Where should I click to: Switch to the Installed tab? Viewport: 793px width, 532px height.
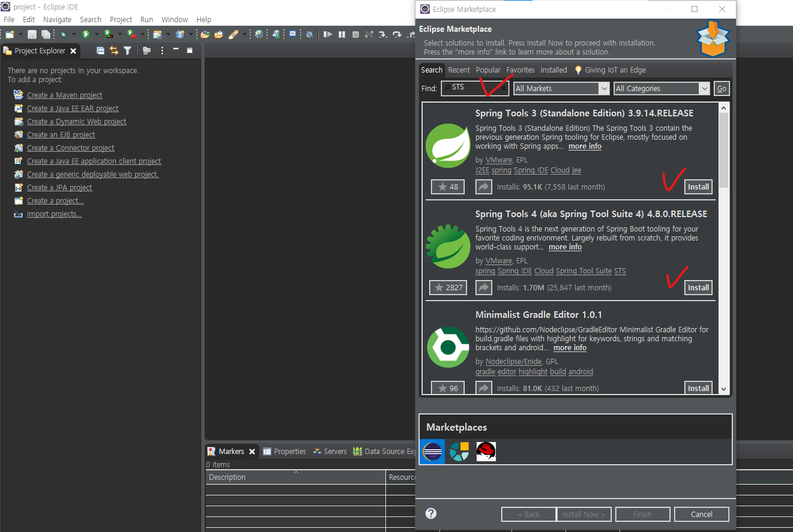click(x=553, y=70)
